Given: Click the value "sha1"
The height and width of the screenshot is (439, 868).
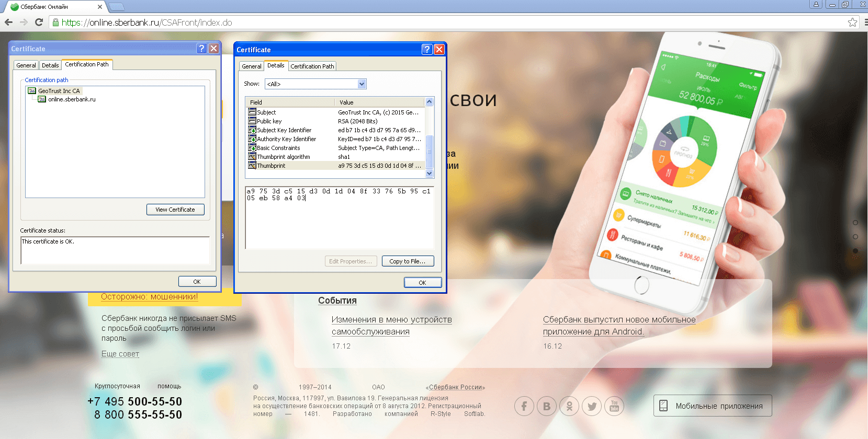Looking at the screenshot, I should 344,157.
